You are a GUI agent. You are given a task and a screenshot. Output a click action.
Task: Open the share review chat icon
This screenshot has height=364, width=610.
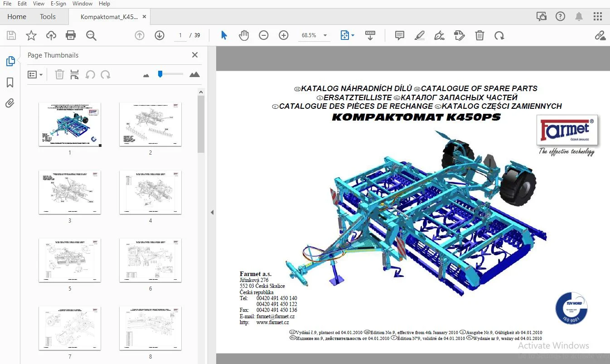541,17
